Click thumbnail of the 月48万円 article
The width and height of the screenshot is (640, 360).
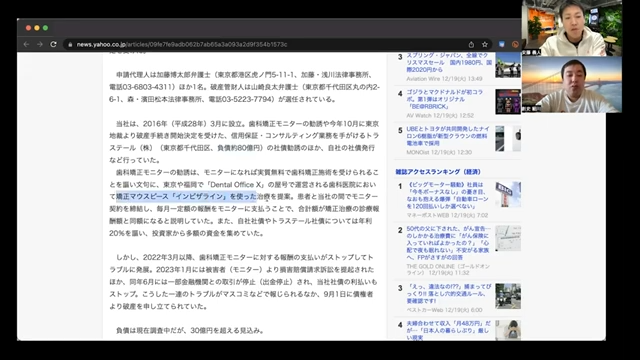(508, 330)
